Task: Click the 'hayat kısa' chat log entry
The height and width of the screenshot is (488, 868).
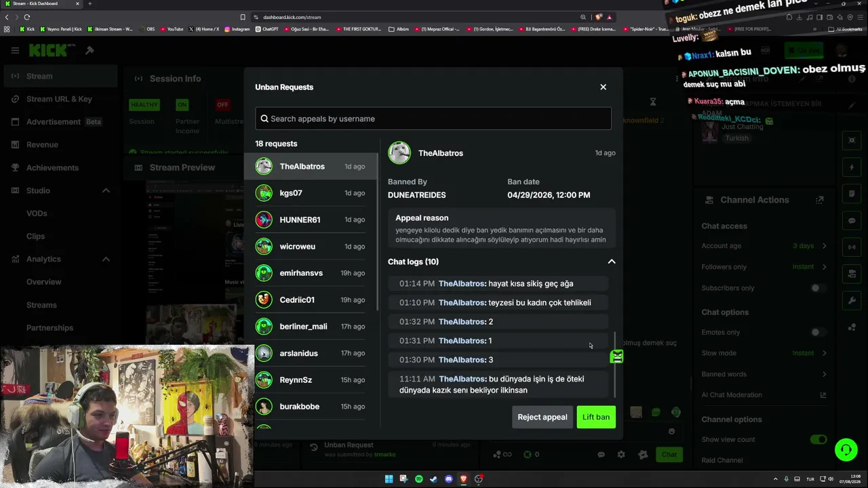Action: (498, 284)
